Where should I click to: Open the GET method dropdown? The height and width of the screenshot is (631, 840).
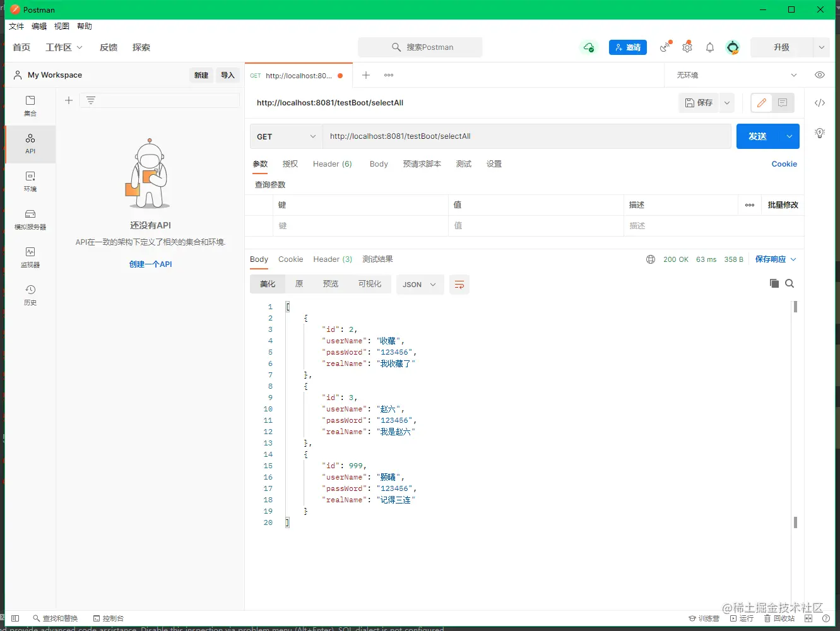(x=287, y=136)
